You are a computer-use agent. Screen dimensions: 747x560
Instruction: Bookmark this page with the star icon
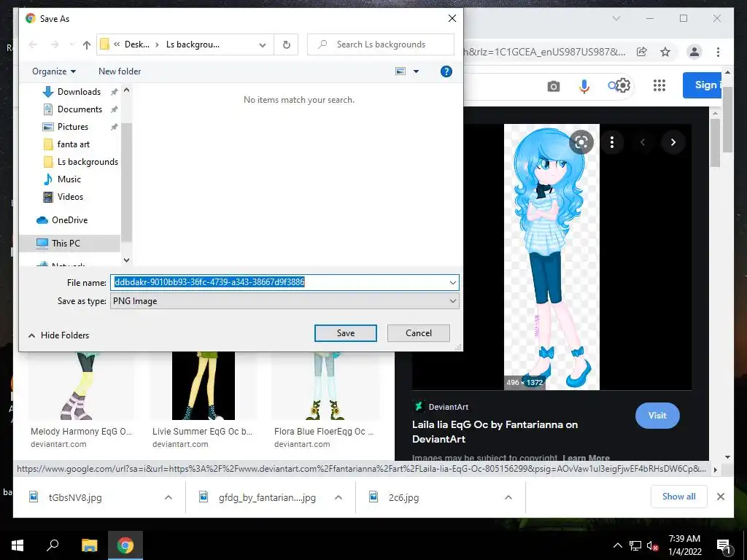coord(665,52)
